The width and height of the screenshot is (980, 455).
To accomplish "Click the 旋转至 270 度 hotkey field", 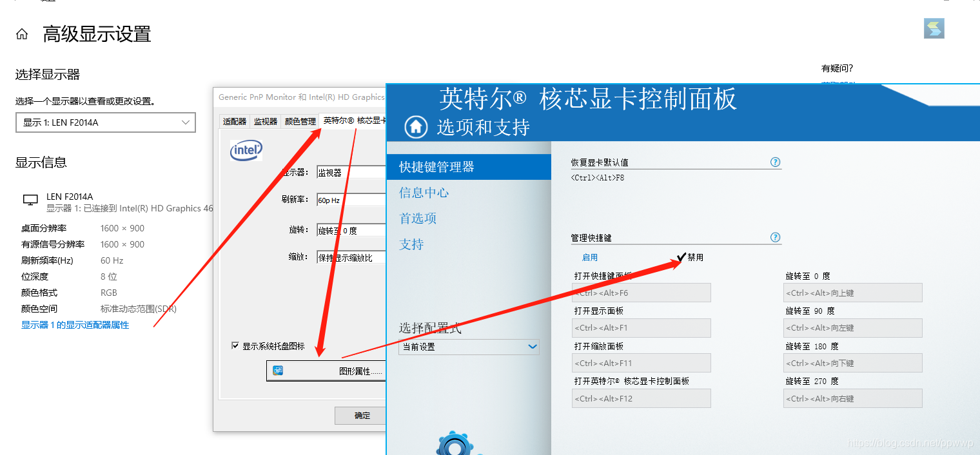I will (x=853, y=398).
